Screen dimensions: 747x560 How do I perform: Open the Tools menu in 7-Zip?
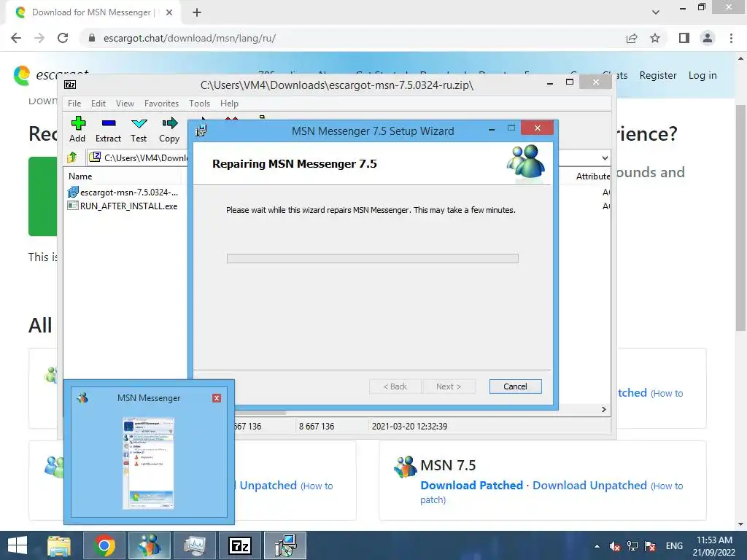click(x=199, y=104)
